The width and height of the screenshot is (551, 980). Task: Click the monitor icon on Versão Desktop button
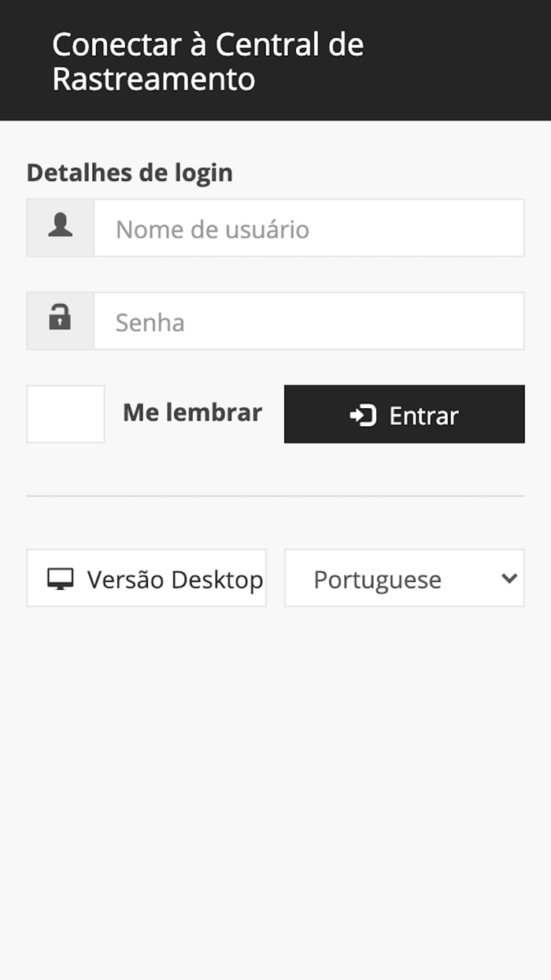point(59,577)
